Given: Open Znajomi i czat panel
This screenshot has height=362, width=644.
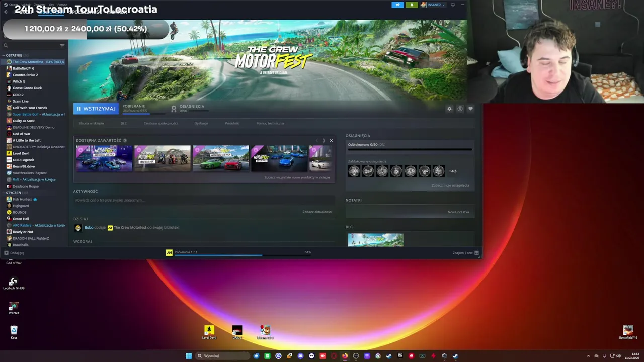Looking at the screenshot, I should click(465, 253).
